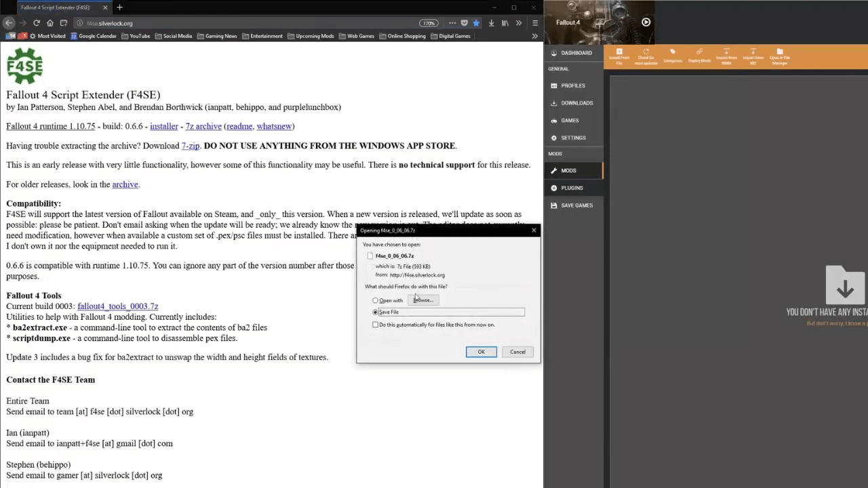Open the older releases archive link
This screenshot has height=488, width=868.
click(x=125, y=184)
